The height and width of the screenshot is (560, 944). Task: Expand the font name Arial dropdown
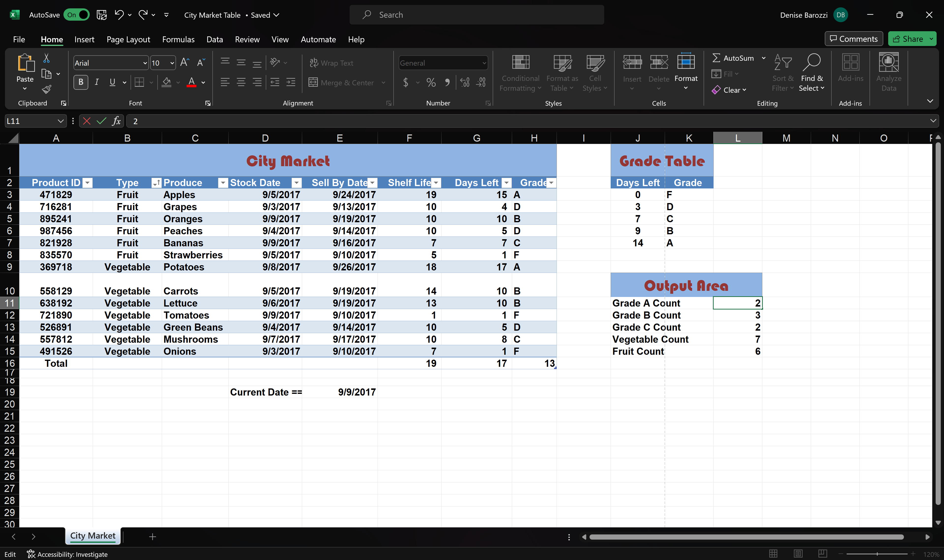[x=145, y=63]
